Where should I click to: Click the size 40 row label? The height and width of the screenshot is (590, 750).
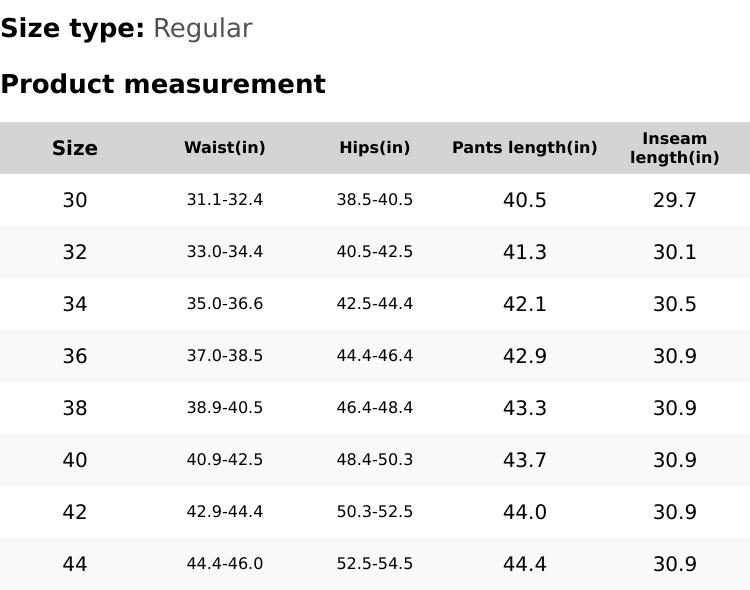tap(75, 460)
